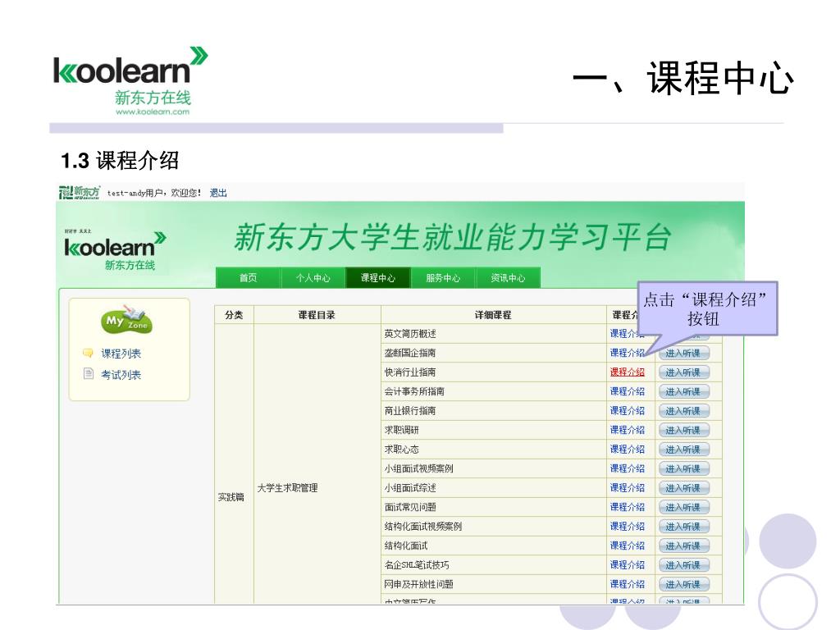Click the 英文简历概述 course name
Image resolution: width=840 pixels, height=630 pixels.
[x=410, y=334]
